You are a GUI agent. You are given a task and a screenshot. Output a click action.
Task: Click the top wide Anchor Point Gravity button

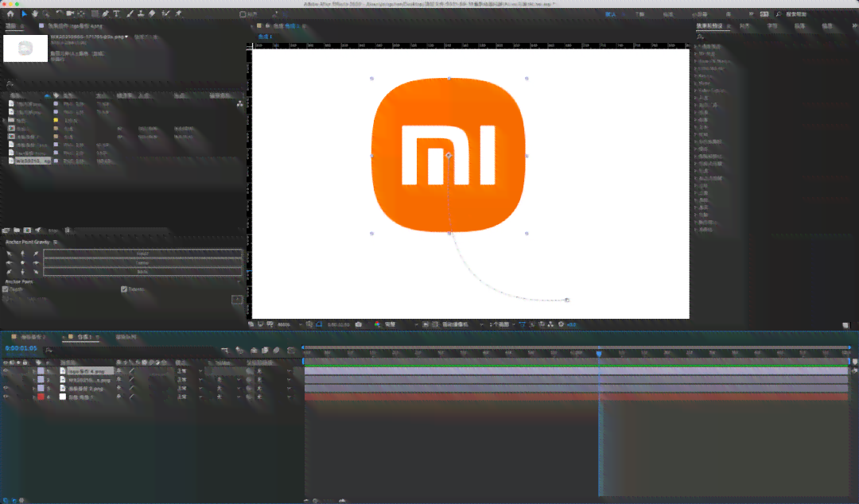pos(142,254)
